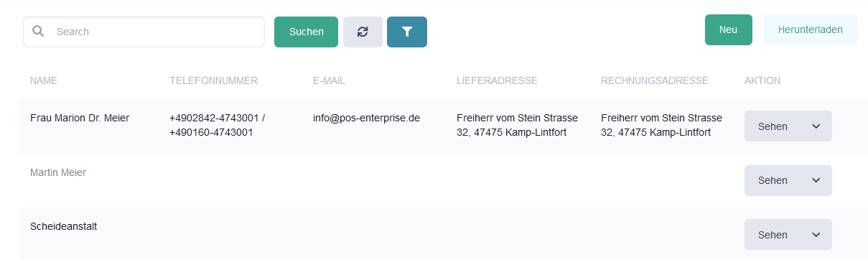Click the AKTION column header
Screen dimensions: 868x260
pos(762,80)
